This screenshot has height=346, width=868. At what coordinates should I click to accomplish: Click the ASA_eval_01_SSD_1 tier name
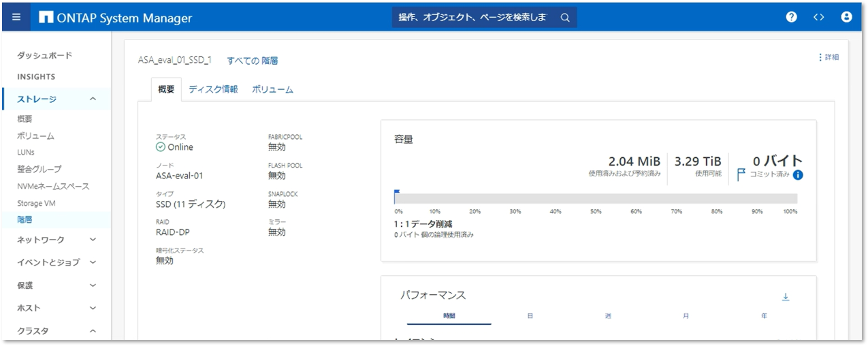(174, 60)
